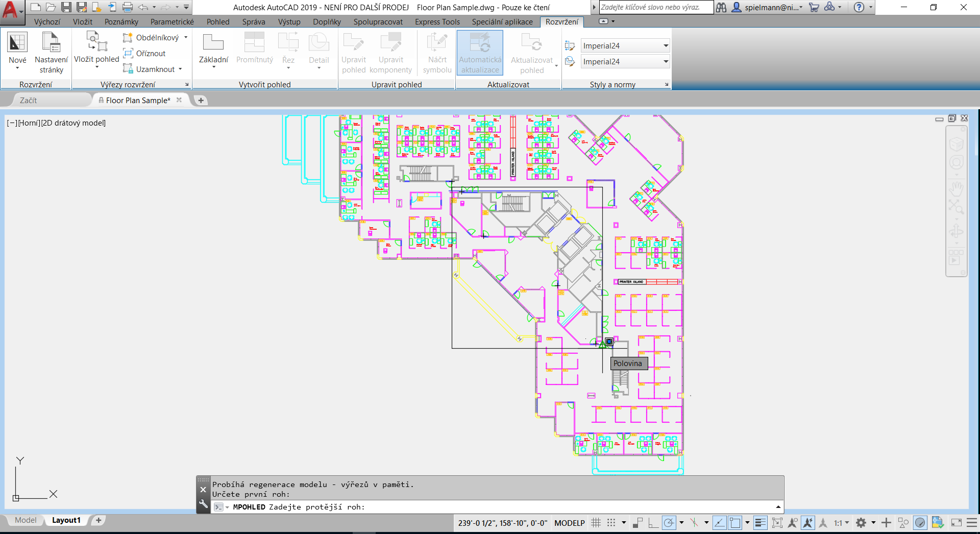The image size is (980, 534).
Task: Toggle lineweight display in status bar
Action: coord(761,523)
